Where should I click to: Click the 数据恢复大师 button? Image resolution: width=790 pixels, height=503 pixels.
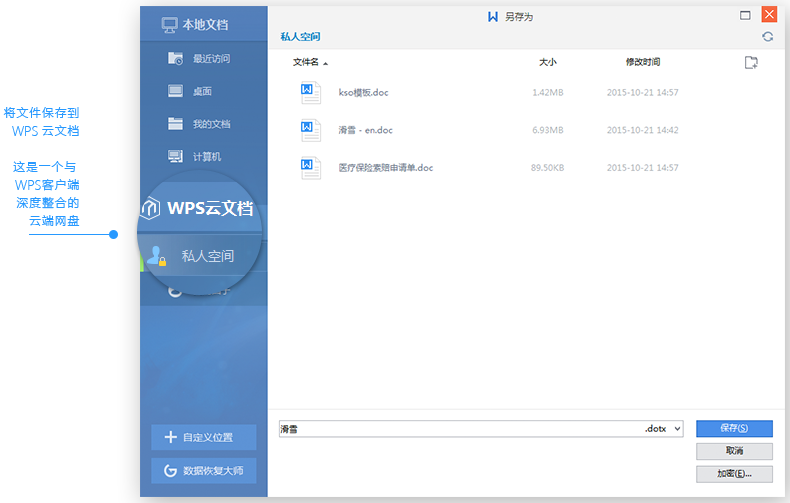pyautogui.click(x=204, y=471)
